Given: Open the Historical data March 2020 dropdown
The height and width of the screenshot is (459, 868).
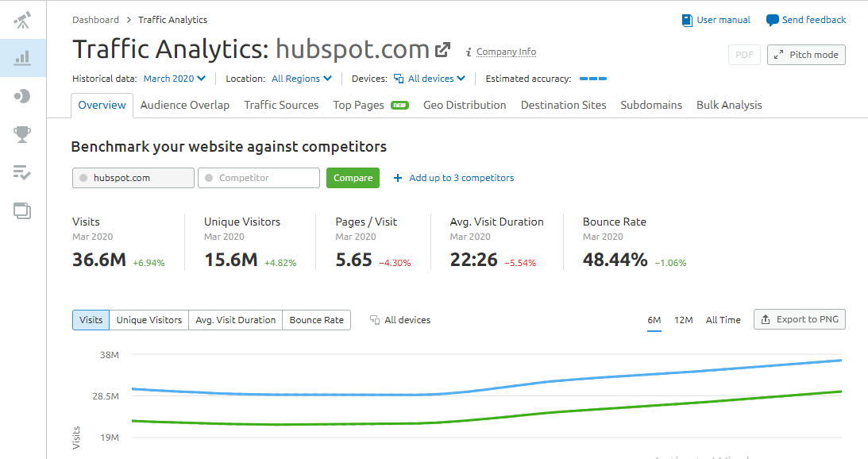Looking at the screenshot, I should pos(175,79).
